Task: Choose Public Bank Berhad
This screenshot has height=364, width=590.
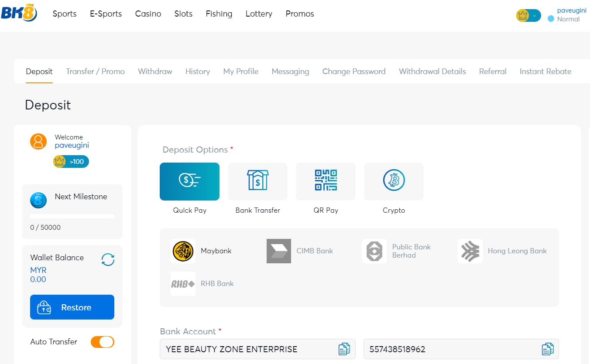Action: (397, 251)
